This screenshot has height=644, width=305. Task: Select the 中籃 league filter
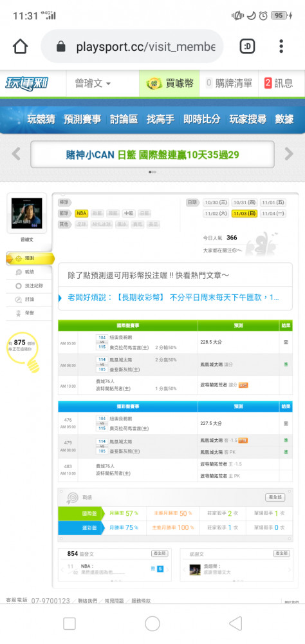129,214
